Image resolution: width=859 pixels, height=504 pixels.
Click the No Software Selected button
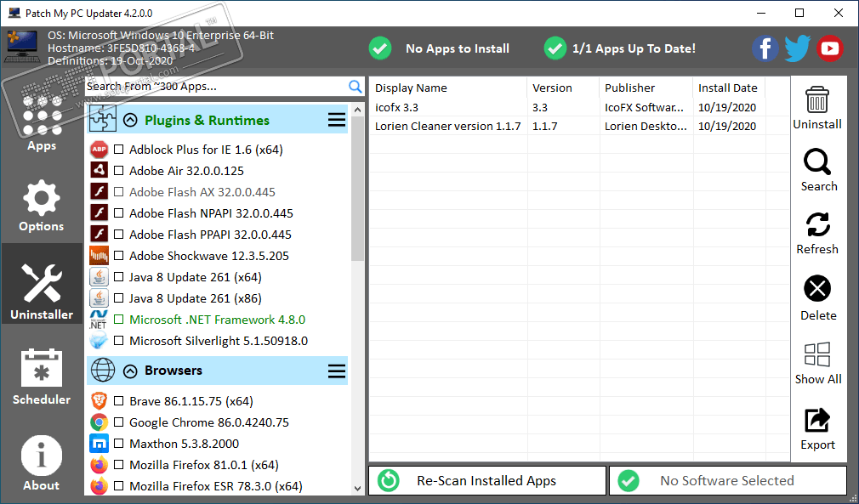(x=728, y=480)
